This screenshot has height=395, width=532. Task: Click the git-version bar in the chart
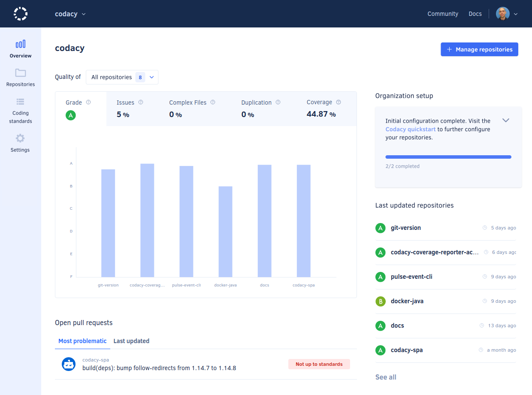pos(108,223)
